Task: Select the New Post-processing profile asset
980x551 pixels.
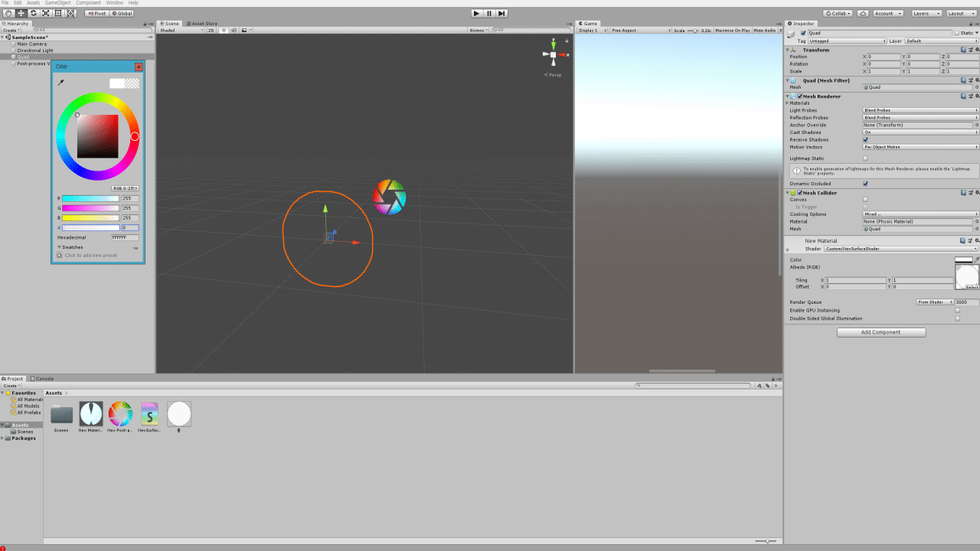Action: click(120, 414)
